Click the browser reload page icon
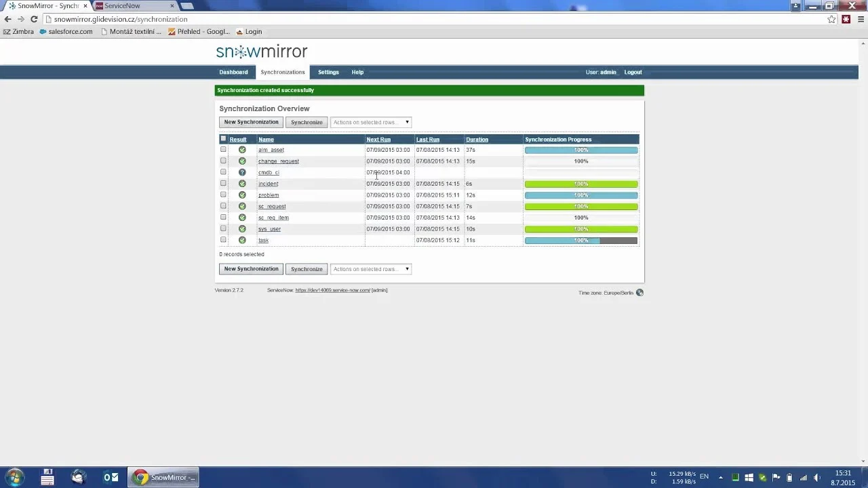Screen dimensions: 868x488 click(x=34, y=20)
